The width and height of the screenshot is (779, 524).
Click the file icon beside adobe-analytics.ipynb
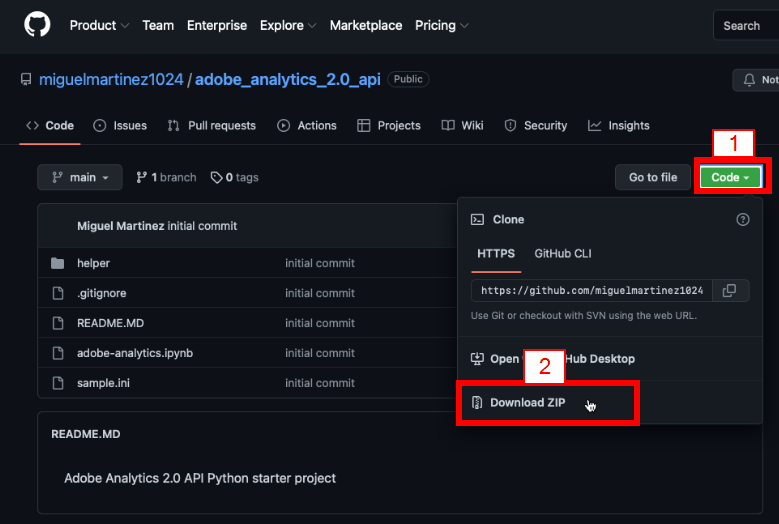(58, 353)
